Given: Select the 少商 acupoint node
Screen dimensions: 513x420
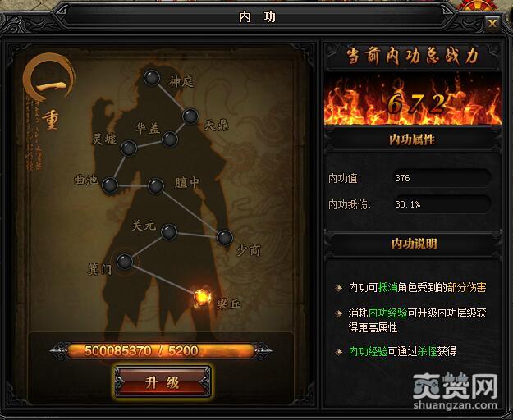Looking at the screenshot, I should 225,238.
